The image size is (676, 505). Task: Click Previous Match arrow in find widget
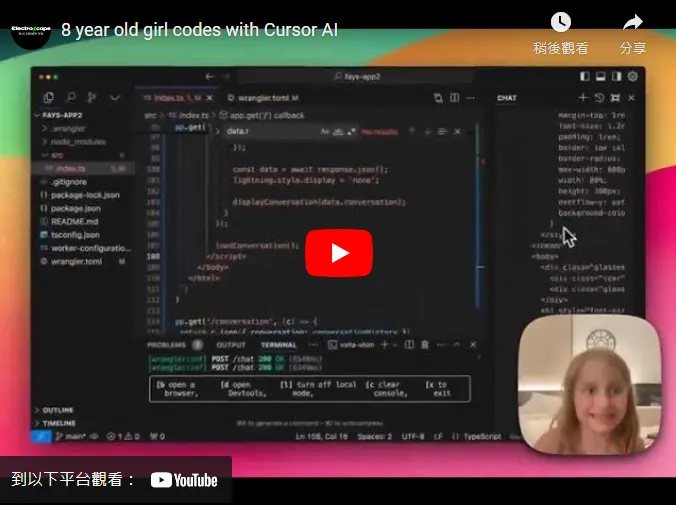coord(412,131)
